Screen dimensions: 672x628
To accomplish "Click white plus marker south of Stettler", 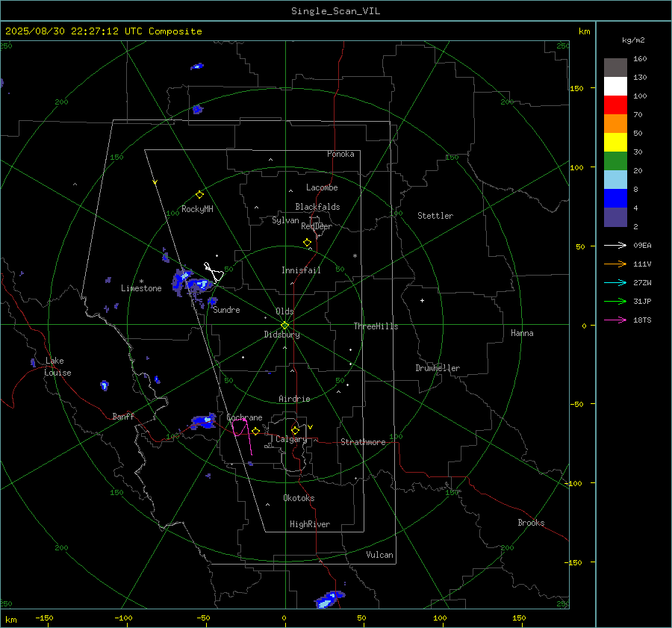I will 422,300.
